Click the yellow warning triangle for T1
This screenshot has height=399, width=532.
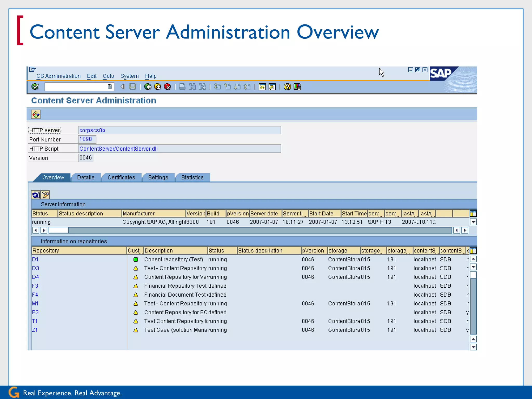[x=136, y=321]
